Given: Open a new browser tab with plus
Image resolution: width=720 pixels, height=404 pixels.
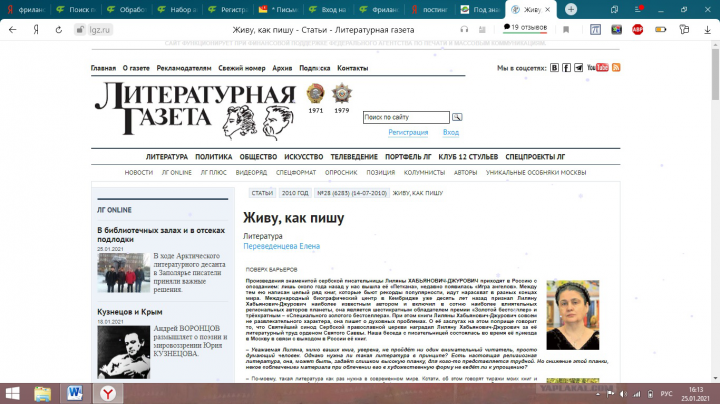Looking at the screenshot, I should pyautogui.click(x=571, y=9).
